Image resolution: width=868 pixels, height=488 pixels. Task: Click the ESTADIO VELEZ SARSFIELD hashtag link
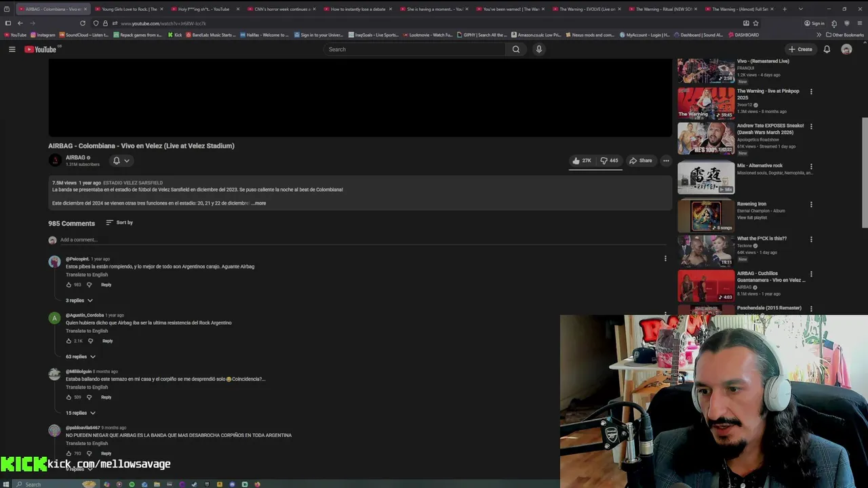133,183
